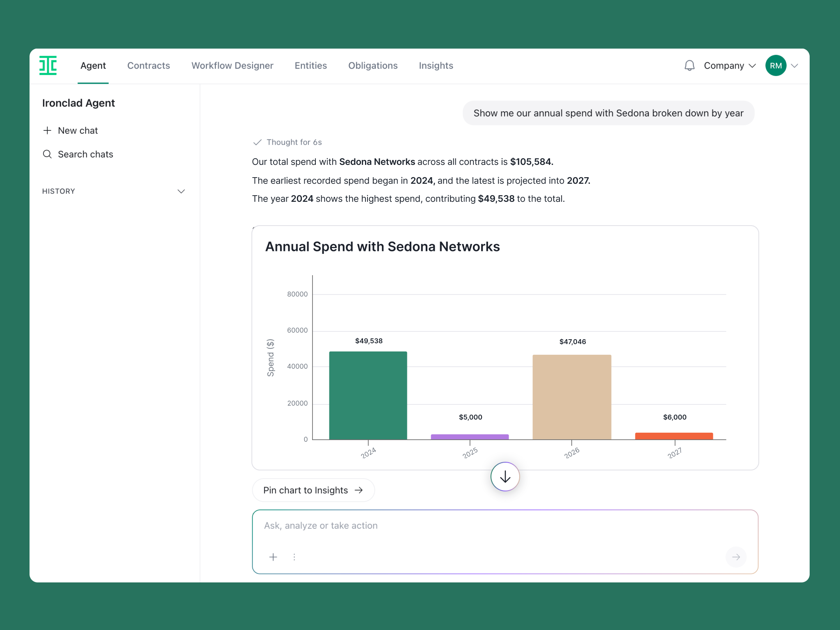Click Search chats
The height and width of the screenshot is (630, 840).
point(78,154)
